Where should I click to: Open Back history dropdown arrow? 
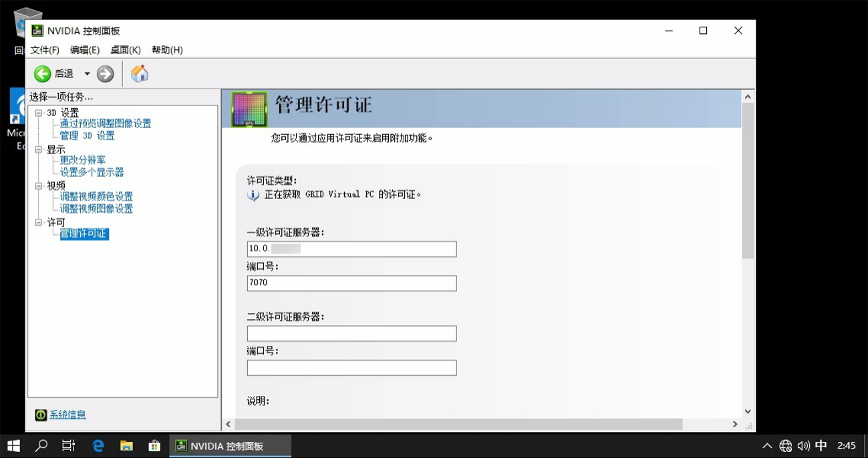[87, 74]
